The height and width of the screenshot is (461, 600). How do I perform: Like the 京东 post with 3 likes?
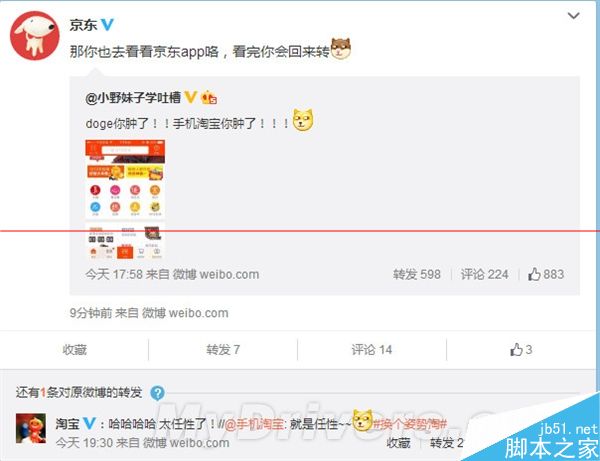pos(521,350)
